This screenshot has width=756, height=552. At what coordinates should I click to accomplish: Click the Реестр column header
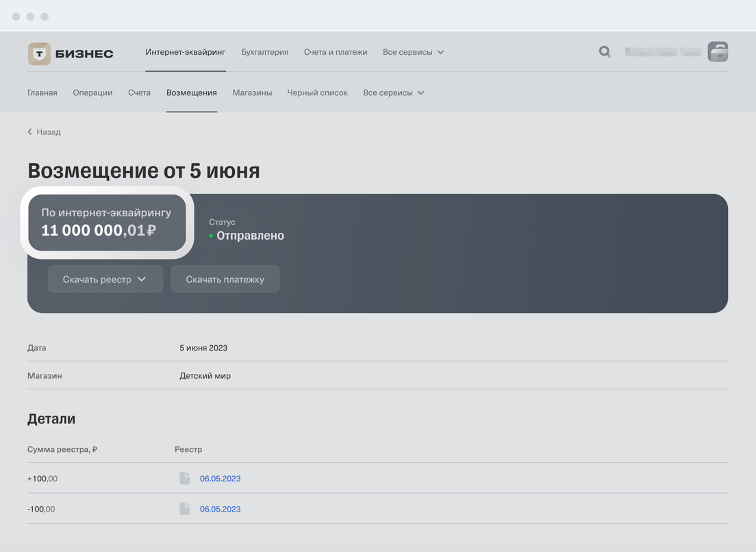coord(188,449)
